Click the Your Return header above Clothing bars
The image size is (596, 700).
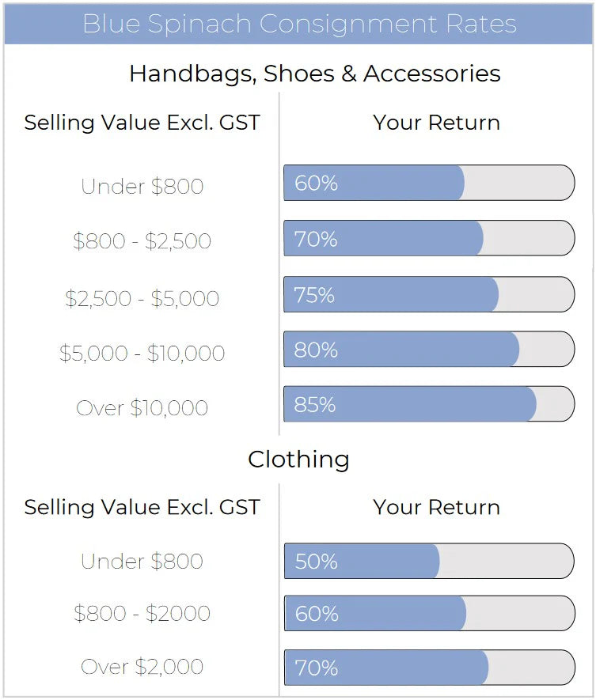[436, 507]
